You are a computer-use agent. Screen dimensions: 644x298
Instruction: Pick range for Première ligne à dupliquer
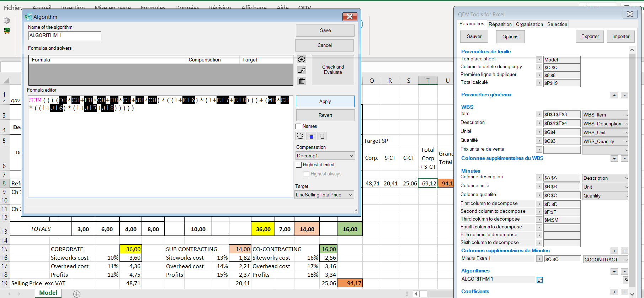tap(539, 75)
